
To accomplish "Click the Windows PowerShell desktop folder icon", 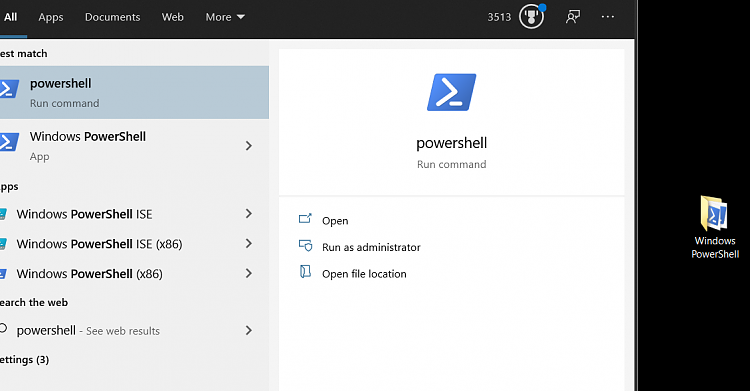I will point(715,213).
